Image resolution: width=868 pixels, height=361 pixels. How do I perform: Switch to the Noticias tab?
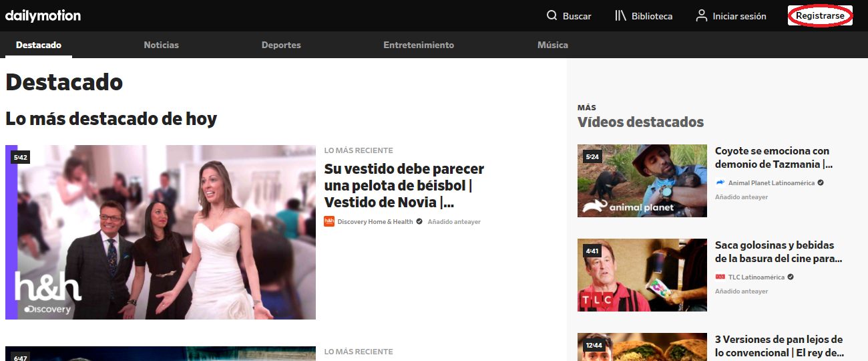pos(161,45)
